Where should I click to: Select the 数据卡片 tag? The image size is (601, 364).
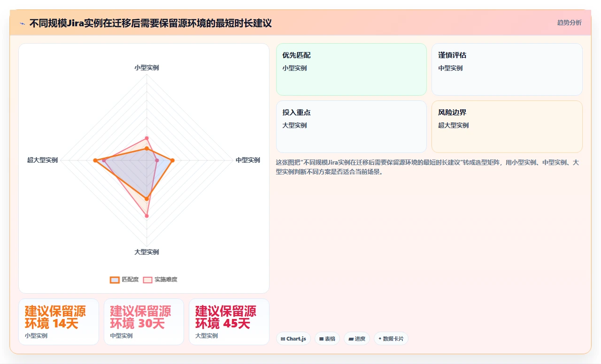[391, 339]
